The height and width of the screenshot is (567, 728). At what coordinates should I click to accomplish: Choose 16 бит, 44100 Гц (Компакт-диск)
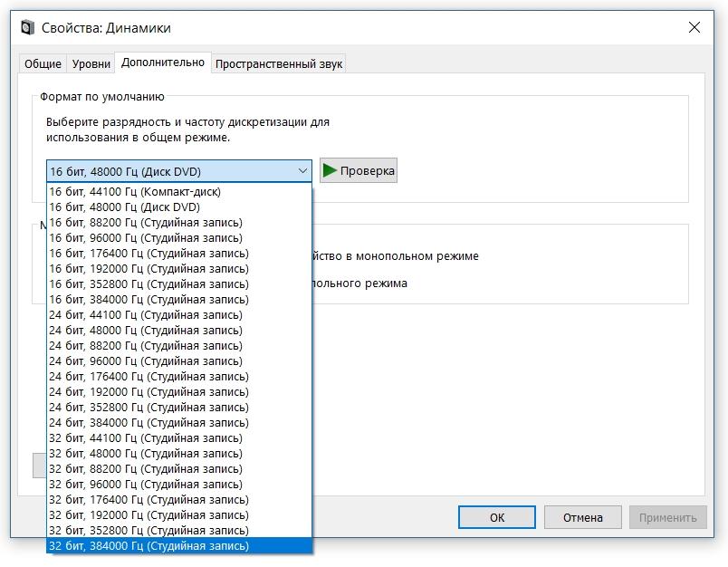point(135,192)
